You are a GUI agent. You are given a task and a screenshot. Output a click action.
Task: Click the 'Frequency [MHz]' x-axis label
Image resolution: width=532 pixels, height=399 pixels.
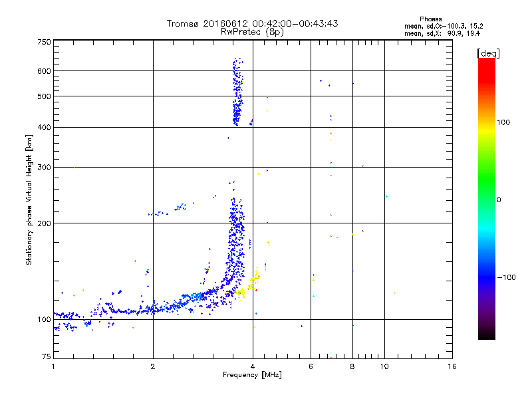pyautogui.click(x=252, y=374)
